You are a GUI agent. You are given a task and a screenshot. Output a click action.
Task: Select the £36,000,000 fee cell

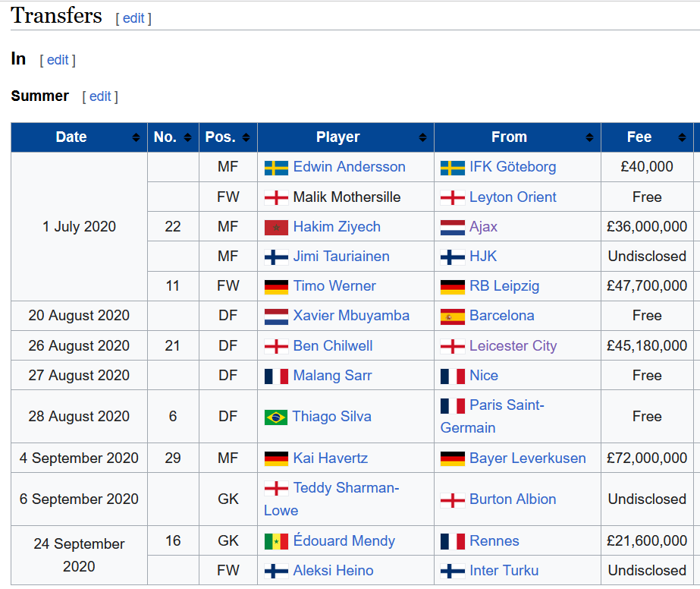coord(647,227)
